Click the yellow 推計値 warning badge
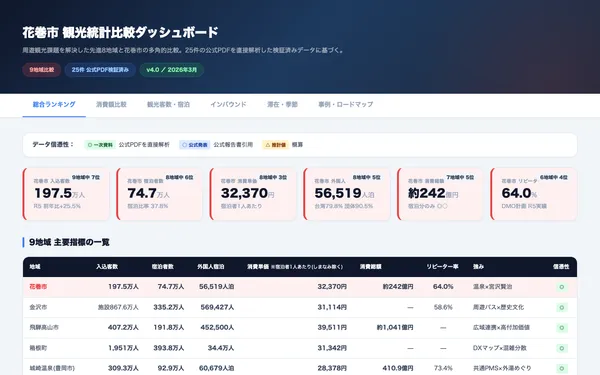The width and height of the screenshot is (600, 375). (276, 145)
